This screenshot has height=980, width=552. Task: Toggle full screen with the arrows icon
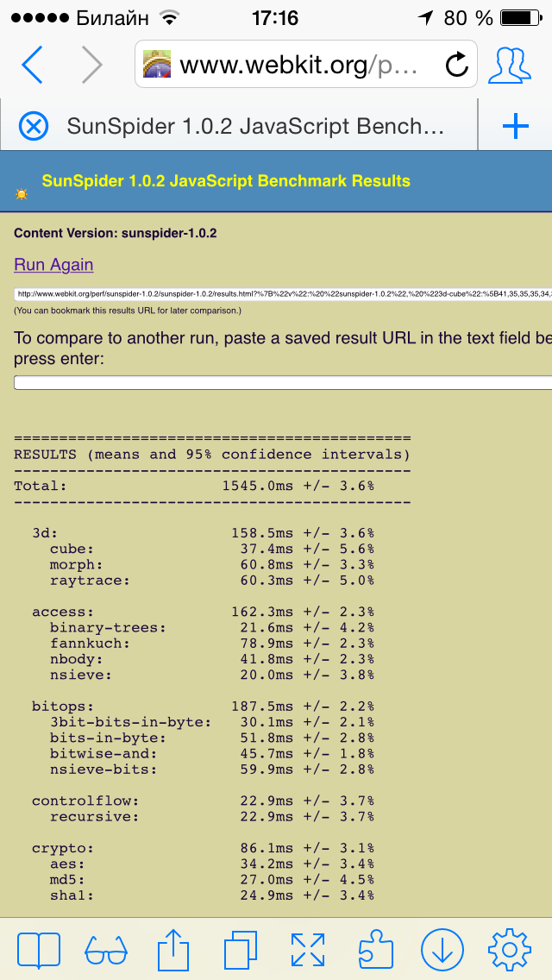click(308, 950)
